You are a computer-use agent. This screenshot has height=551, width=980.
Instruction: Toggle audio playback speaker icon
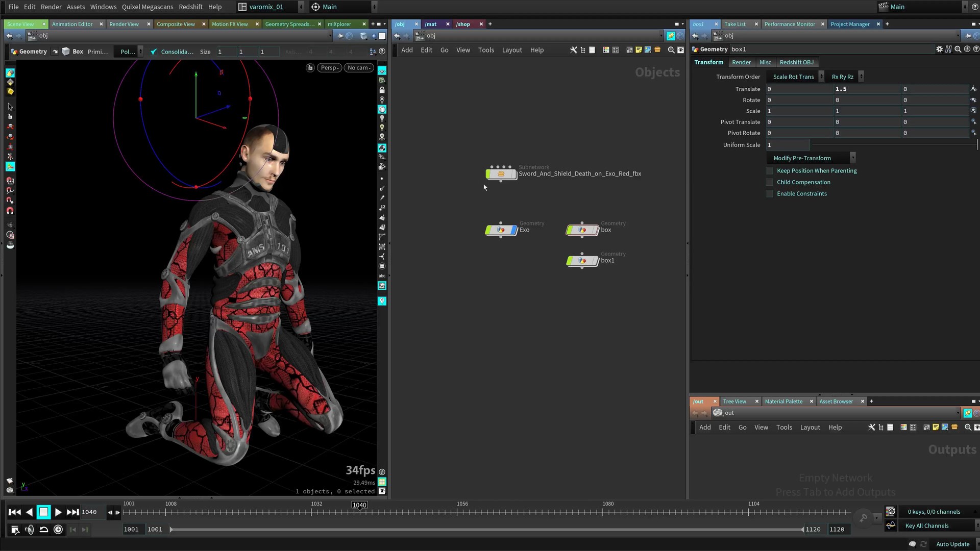pos(30,530)
